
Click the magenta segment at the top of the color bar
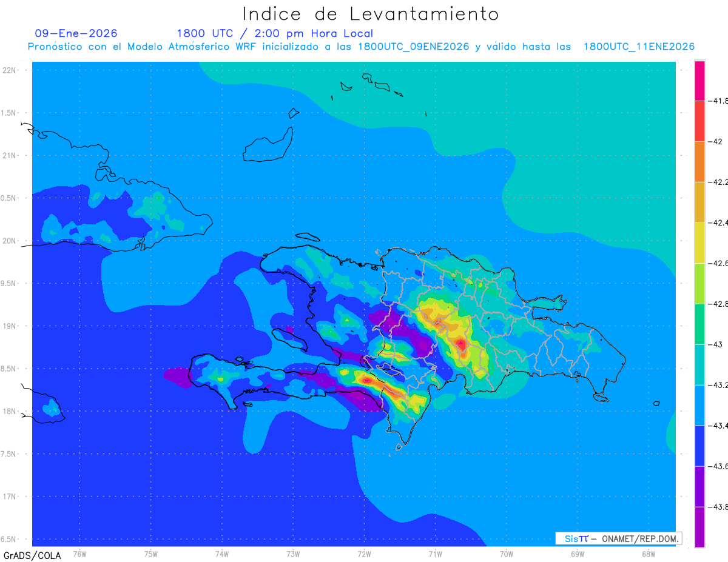pos(699,81)
